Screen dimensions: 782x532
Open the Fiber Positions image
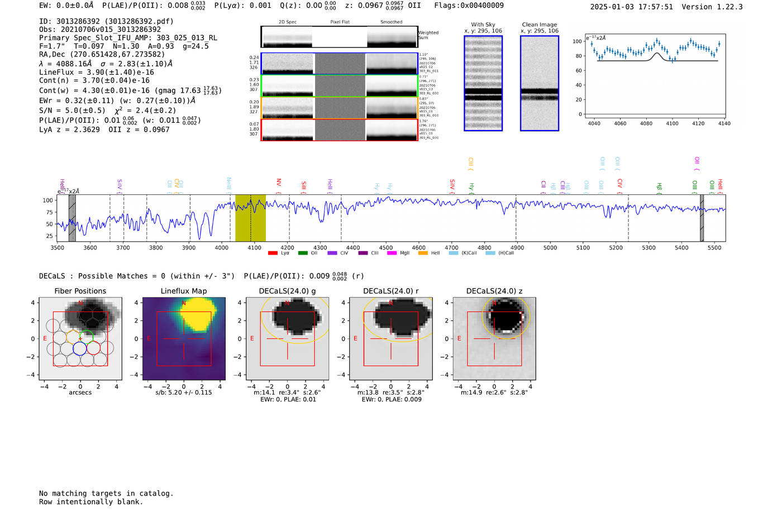pyautogui.click(x=80, y=338)
